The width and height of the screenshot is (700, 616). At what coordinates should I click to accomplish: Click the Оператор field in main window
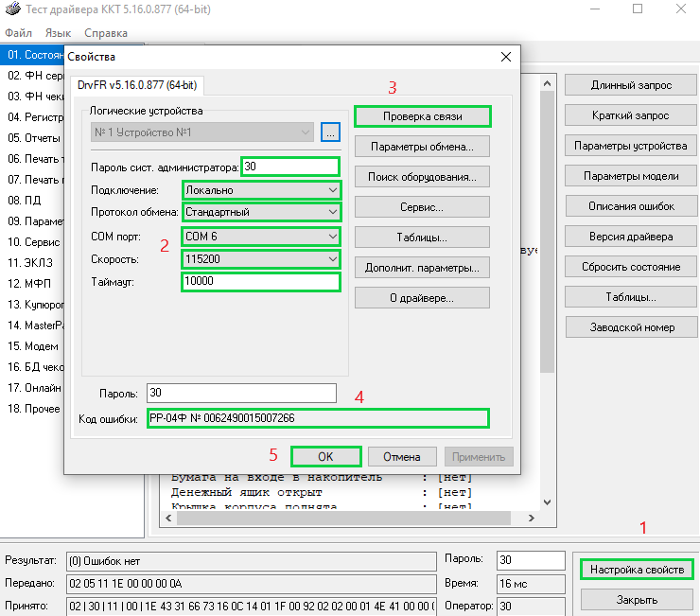pos(531,607)
